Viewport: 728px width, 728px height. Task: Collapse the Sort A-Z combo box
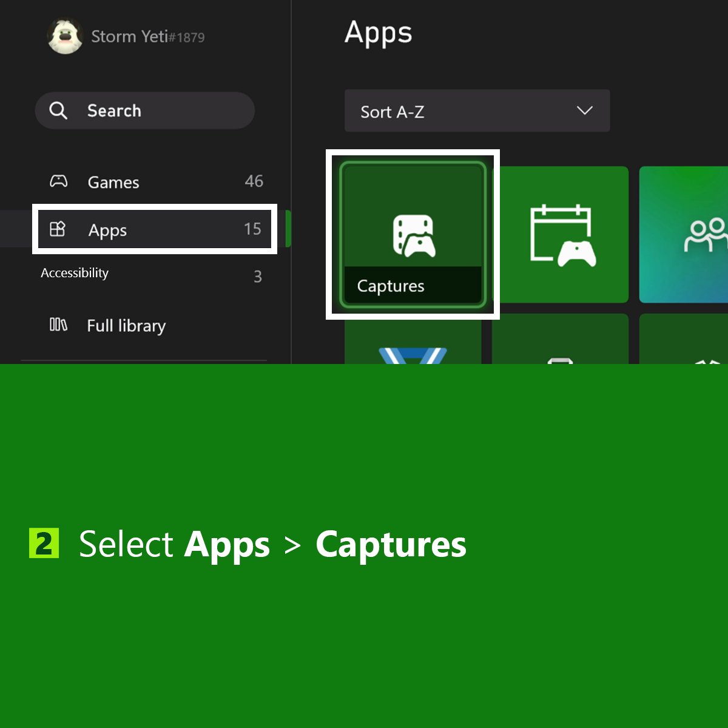[477, 111]
